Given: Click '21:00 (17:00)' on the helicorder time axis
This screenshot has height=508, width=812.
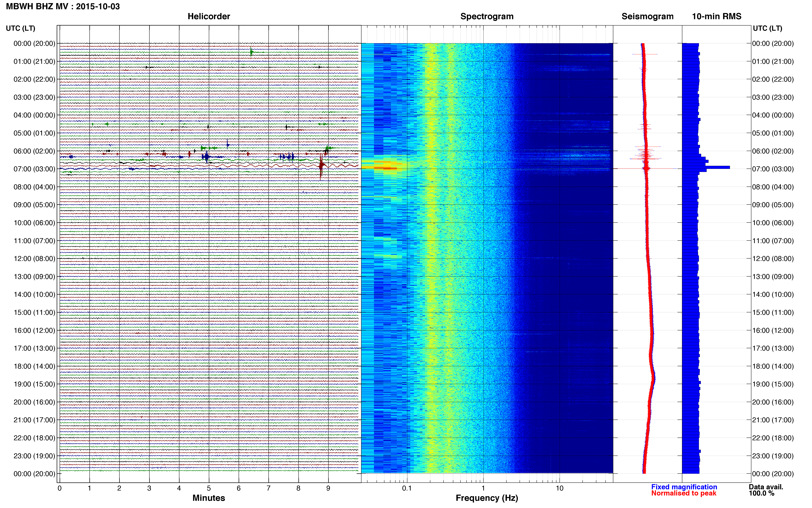Looking at the screenshot, I should 34,420.
